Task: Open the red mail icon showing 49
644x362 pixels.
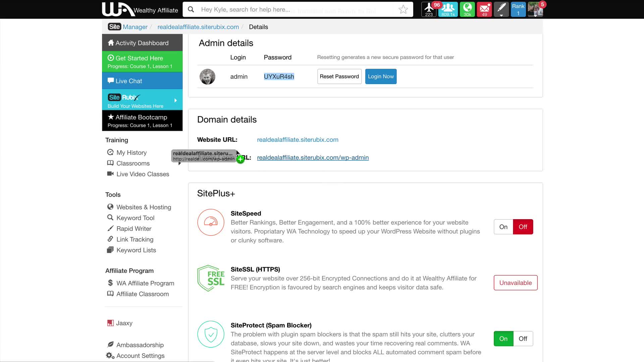Action: (x=484, y=9)
